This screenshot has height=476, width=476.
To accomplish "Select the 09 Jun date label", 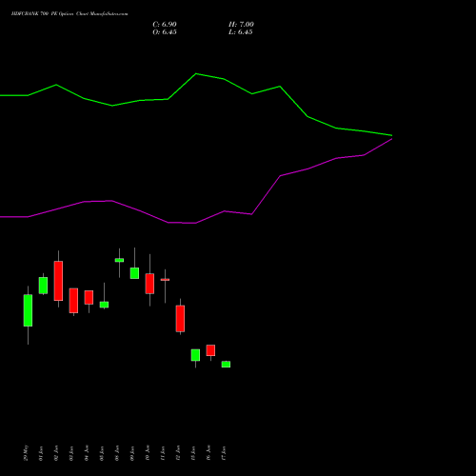I will point(132,453).
